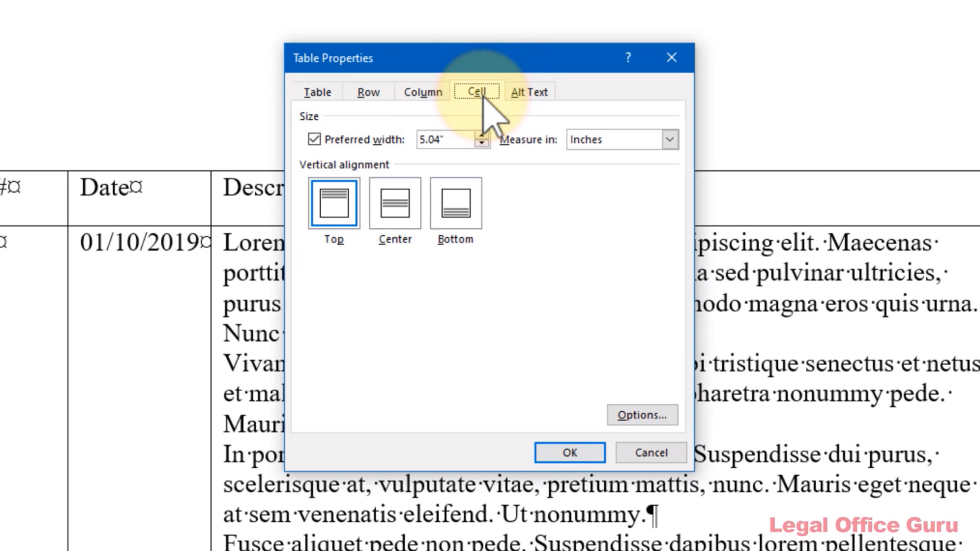980x551 pixels.
Task: Confirm changes with OK
Action: click(569, 452)
